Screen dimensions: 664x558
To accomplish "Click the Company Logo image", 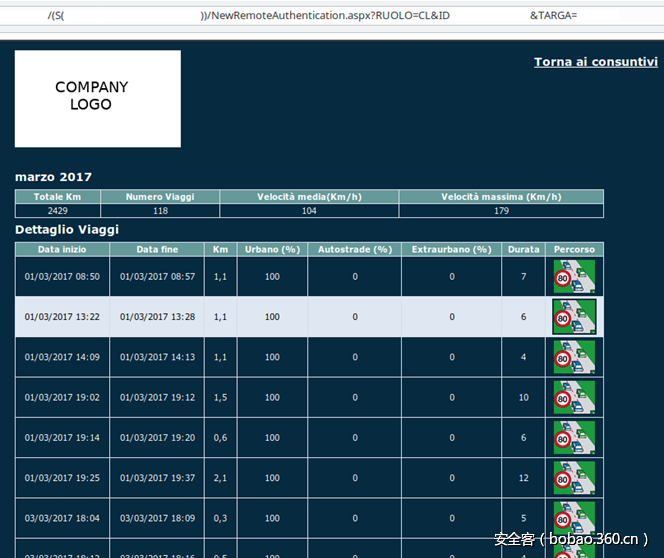I will tap(97, 98).
